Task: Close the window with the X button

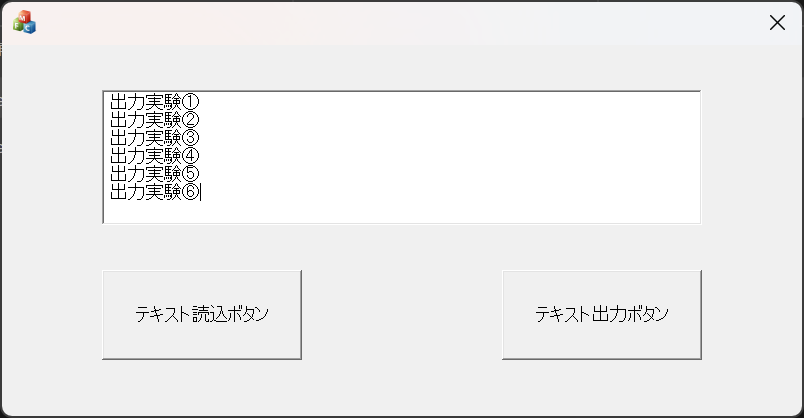Action: point(777,23)
